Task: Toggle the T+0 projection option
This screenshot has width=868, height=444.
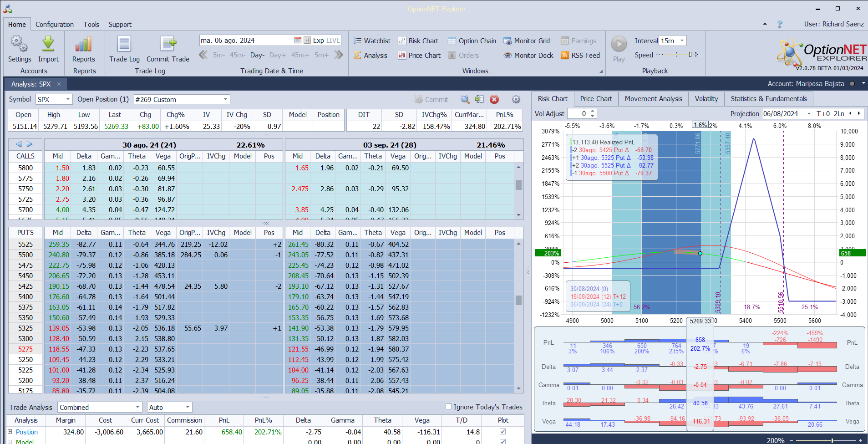Action: 823,113
